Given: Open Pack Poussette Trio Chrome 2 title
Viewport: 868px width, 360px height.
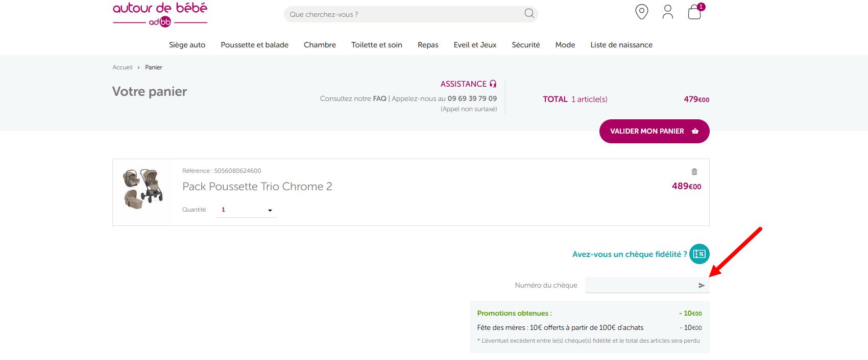Looking at the screenshot, I should tap(257, 187).
